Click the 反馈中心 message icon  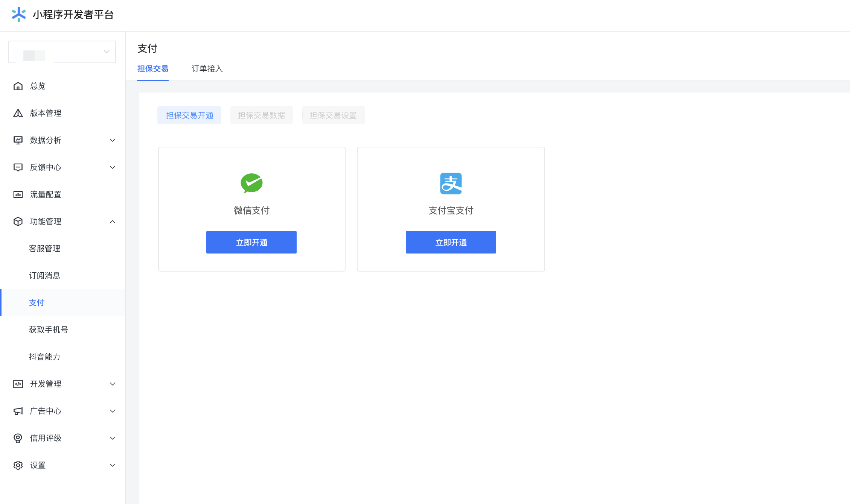18,167
